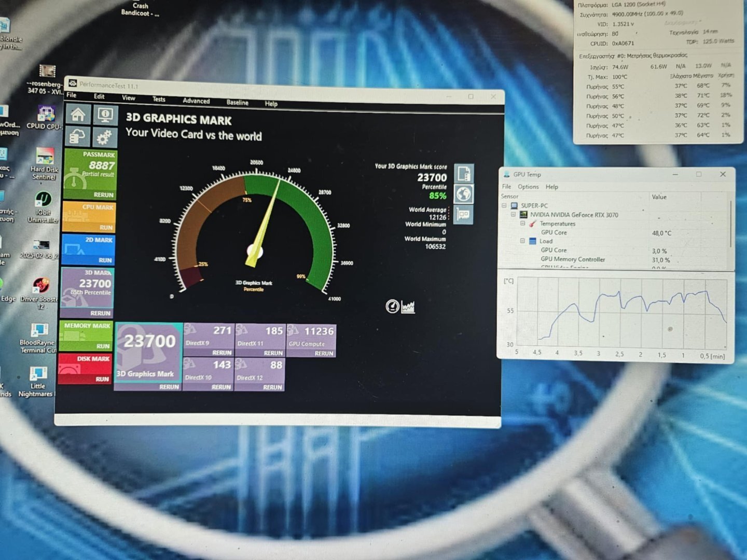Rerun the DirectX 10 test

(x=222, y=387)
